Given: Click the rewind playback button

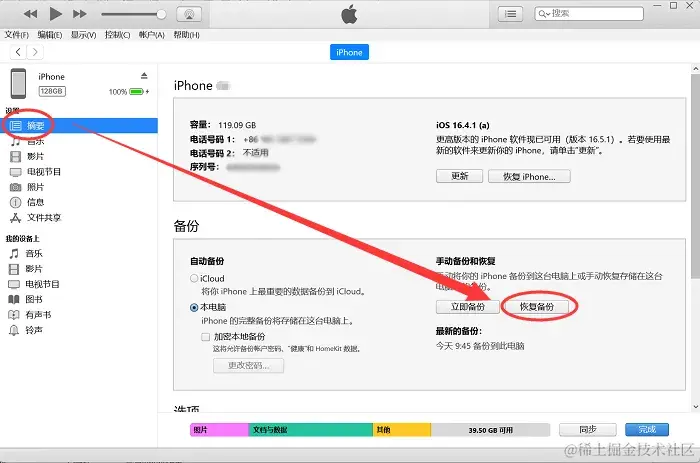Looking at the screenshot, I should (x=30, y=14).
